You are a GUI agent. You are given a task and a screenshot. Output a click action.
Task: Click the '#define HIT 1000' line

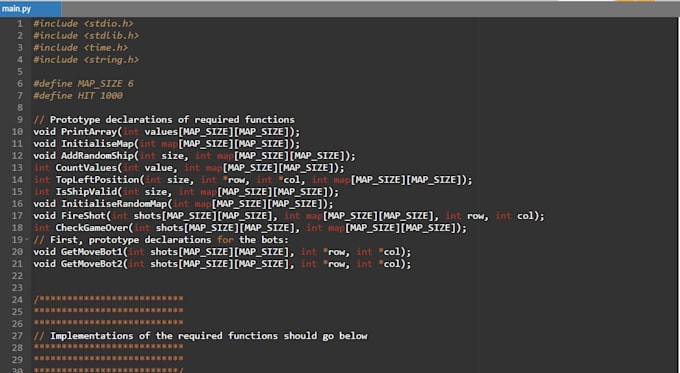[x=78, y=96]
